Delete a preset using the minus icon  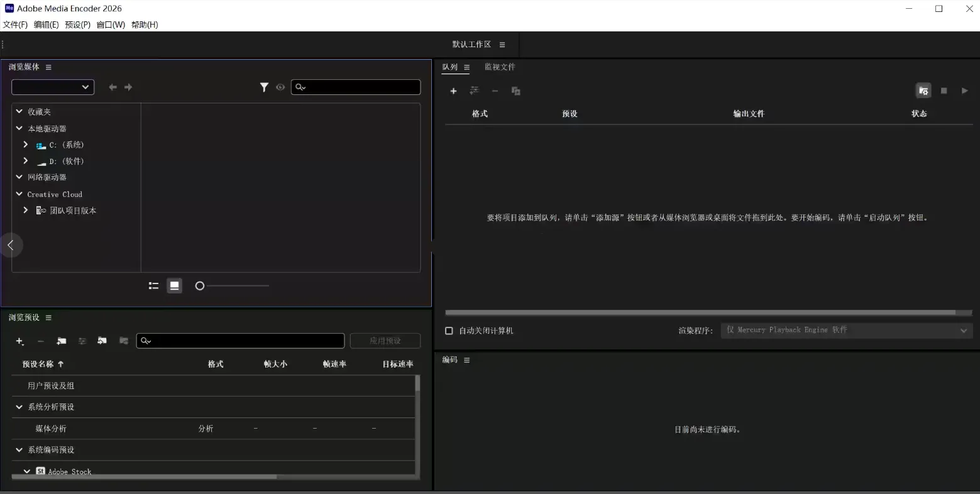(x=41, y=341)
